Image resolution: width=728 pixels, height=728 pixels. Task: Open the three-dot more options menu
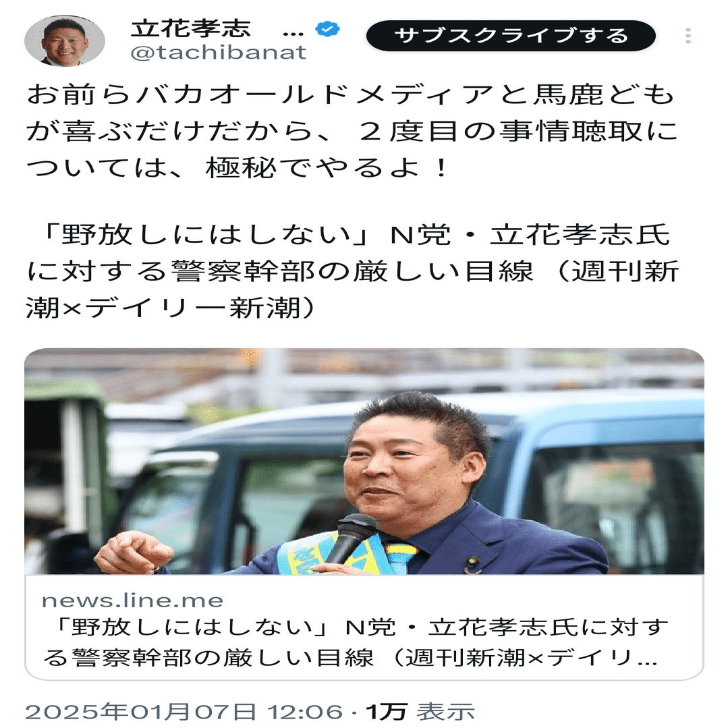point(688,36)
